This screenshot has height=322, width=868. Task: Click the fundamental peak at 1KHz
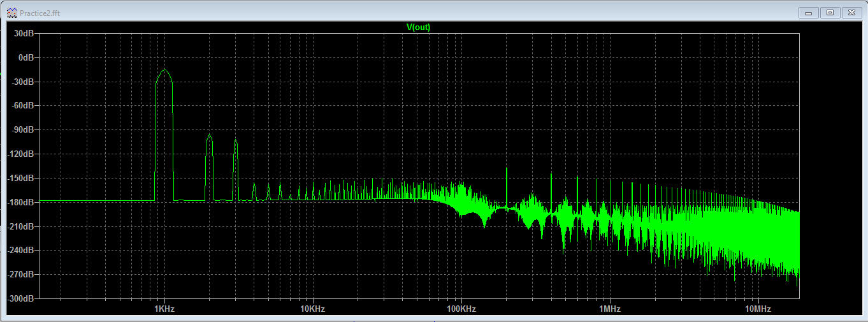point(164,70)
